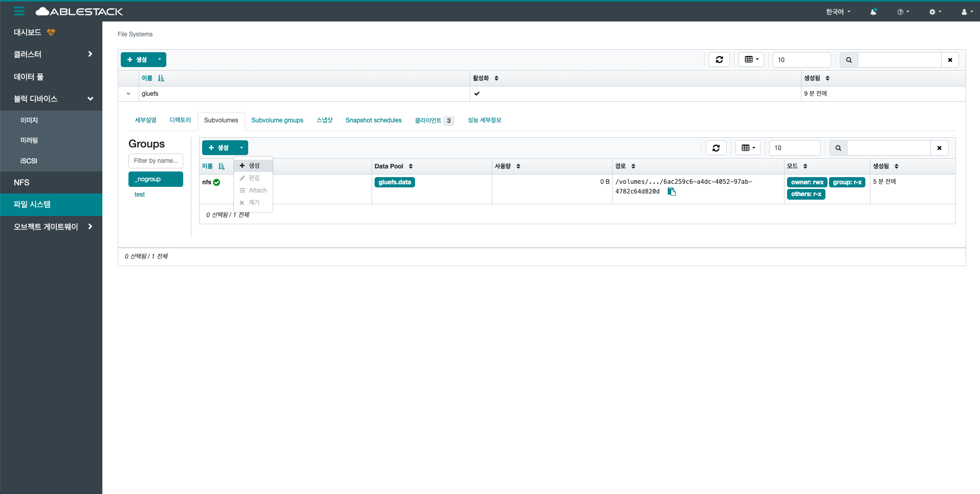Click the Filter by name input field
The image size is (980, 494).
coord(156,161)
